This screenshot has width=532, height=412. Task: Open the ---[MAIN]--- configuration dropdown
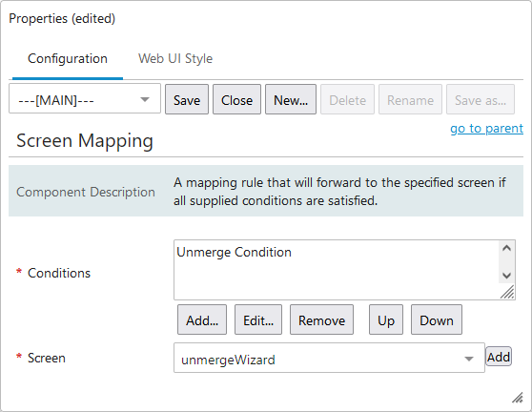coord(85,99)
